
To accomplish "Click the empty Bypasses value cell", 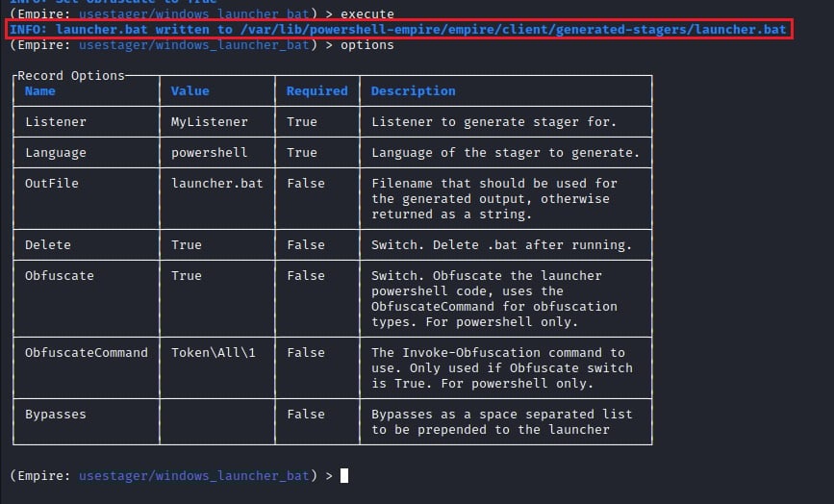I will point(217,421).
